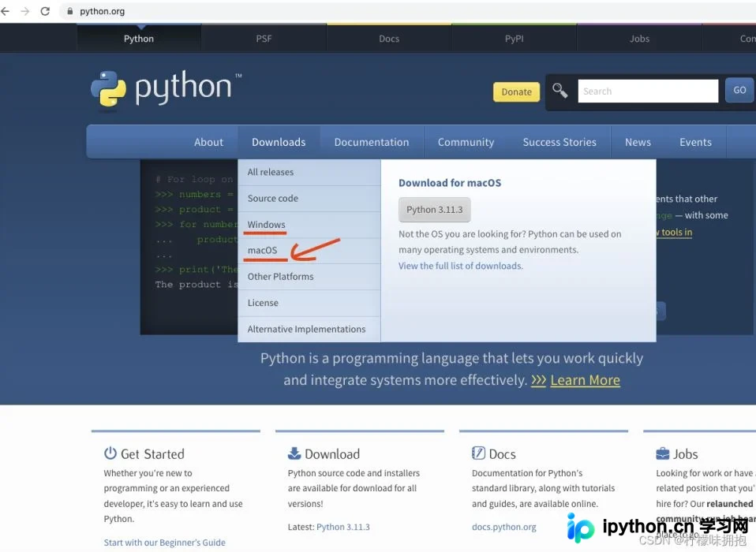Select Alternative Implementations menu entry
Image resolution: width=756 pixels, height=552 pixels.
coord(309,329)
